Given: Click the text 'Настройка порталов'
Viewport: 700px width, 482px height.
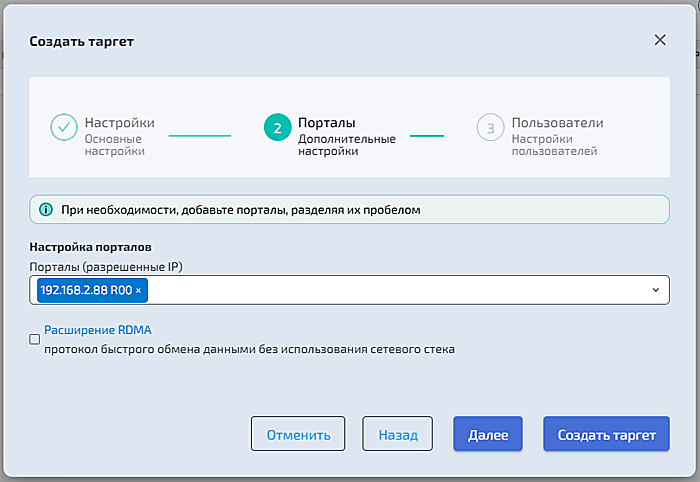Looking at the screenshot, I should coord(91,247).
